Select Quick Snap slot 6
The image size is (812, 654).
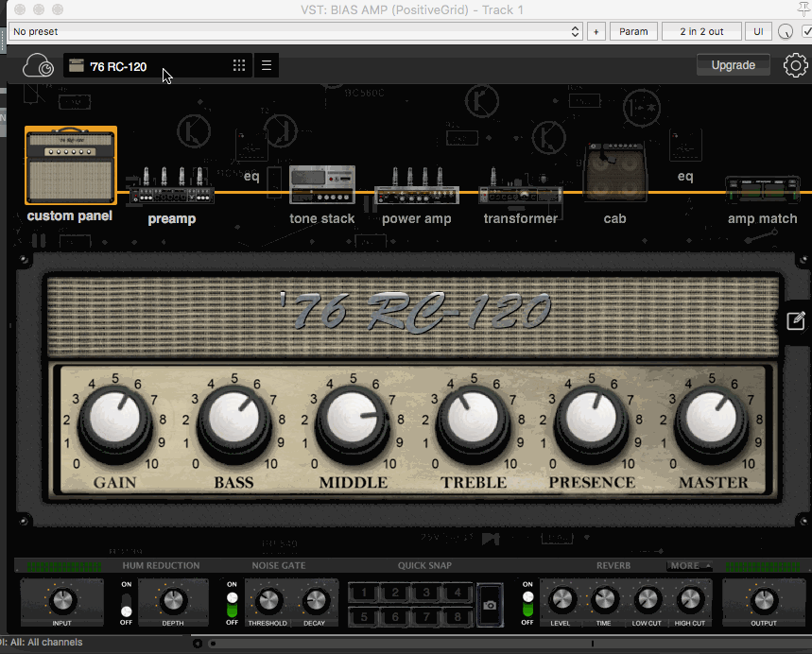point(395,617)
